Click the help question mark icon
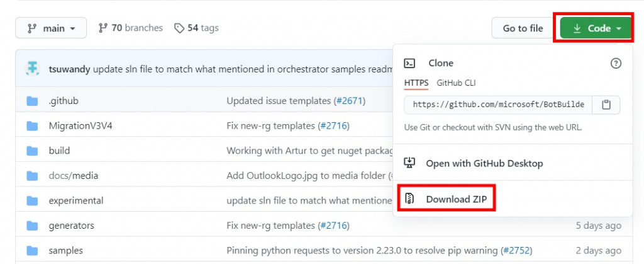The width and height of the screenshot is (644, 264). [616, 63]
